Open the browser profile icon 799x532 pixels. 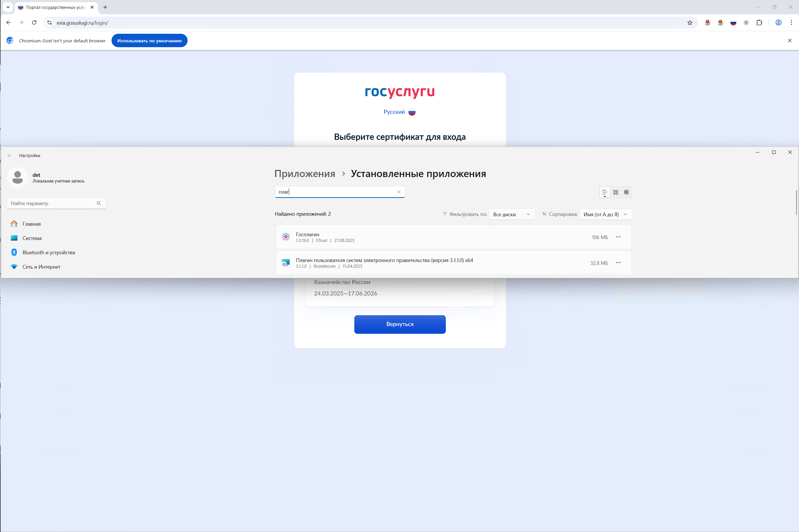[x=778, y=23]
